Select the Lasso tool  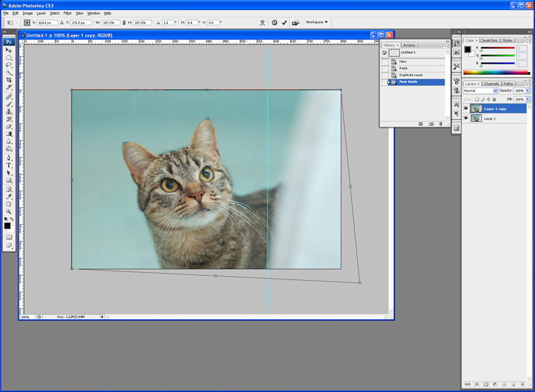tap(9, 65)
